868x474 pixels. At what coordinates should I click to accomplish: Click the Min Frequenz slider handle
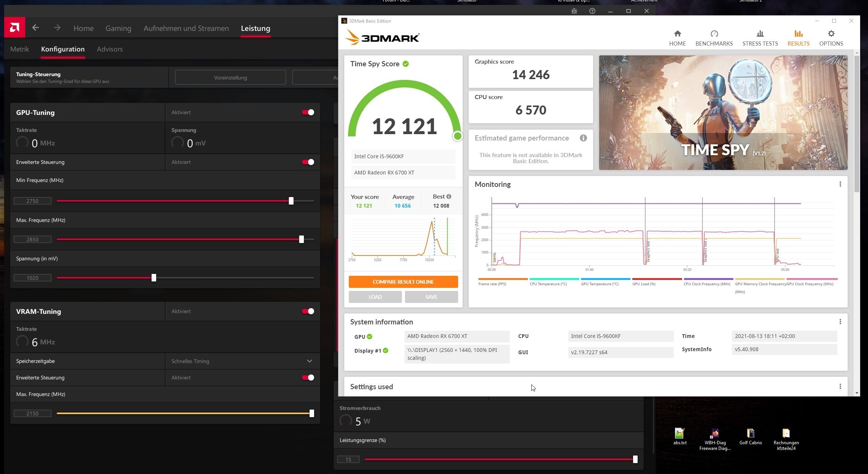[x=291, y=201]
